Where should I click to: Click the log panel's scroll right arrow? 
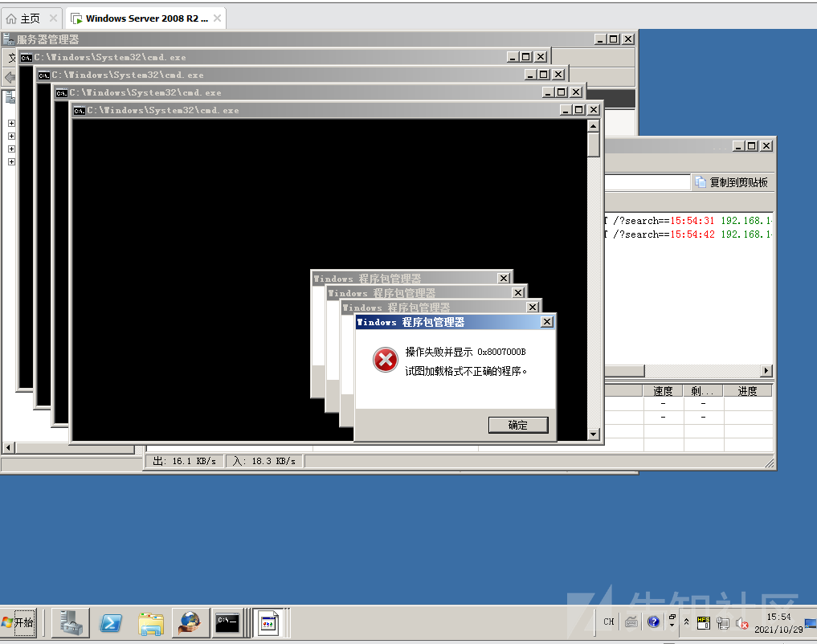click(766, 371)
